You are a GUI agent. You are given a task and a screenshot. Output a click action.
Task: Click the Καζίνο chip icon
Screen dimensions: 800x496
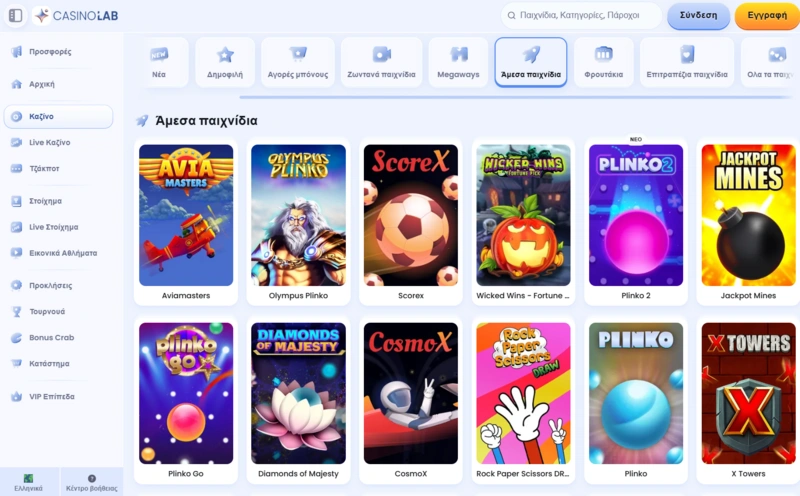pyautogui.click(x=17, y=116)
